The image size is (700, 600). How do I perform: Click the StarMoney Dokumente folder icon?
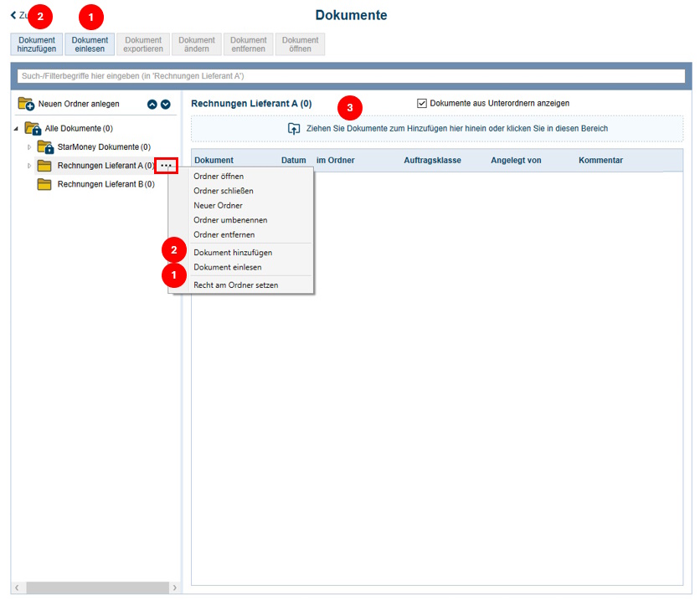coord(45,147)
